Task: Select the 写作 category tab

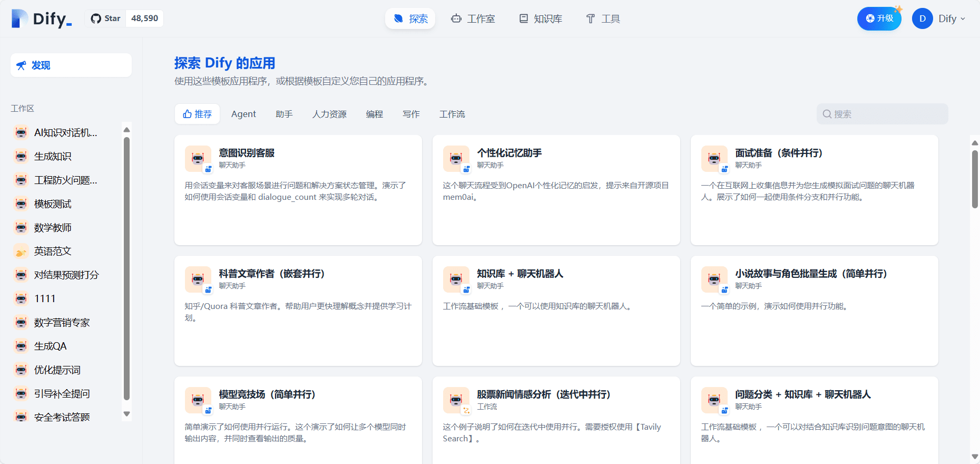Action: [x=411, y=114]
